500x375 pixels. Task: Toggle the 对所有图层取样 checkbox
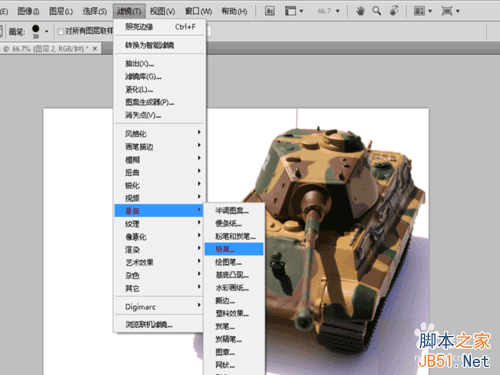point(60,32)
